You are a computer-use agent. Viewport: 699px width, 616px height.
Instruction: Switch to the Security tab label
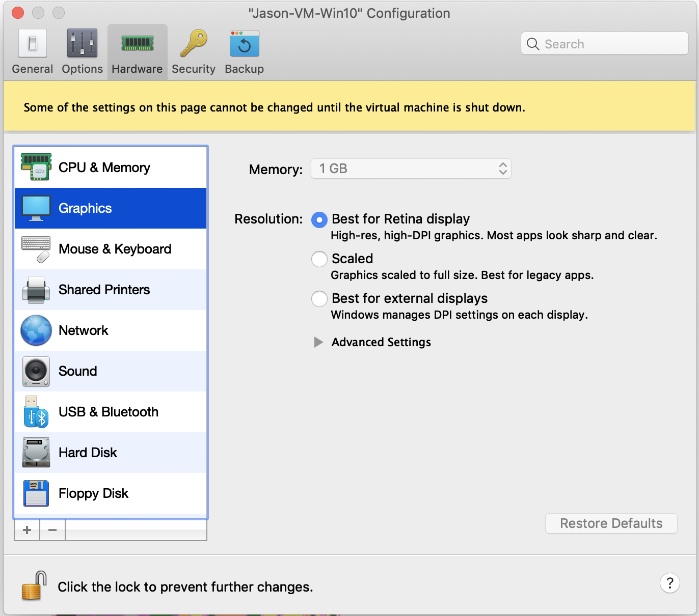(x=194, y=69)
